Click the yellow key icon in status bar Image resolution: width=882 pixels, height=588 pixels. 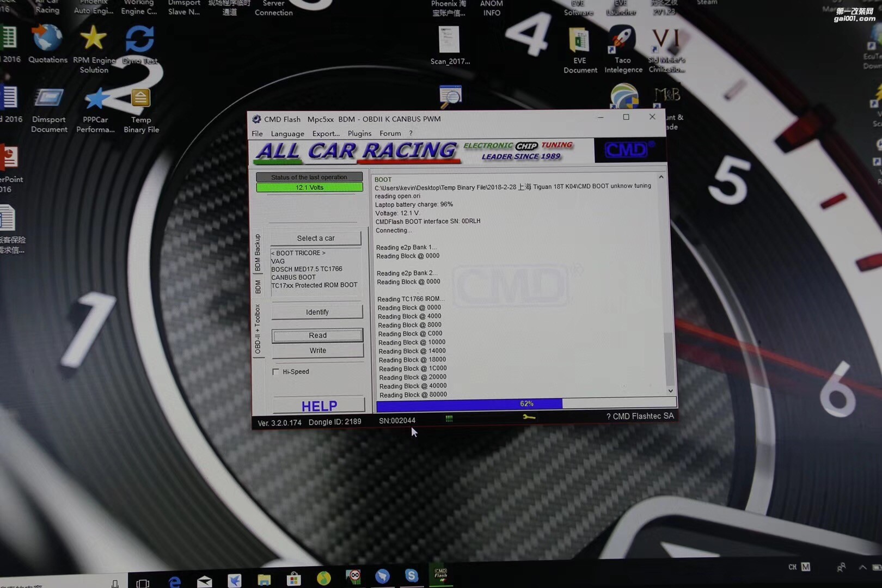tap(529, 417)
